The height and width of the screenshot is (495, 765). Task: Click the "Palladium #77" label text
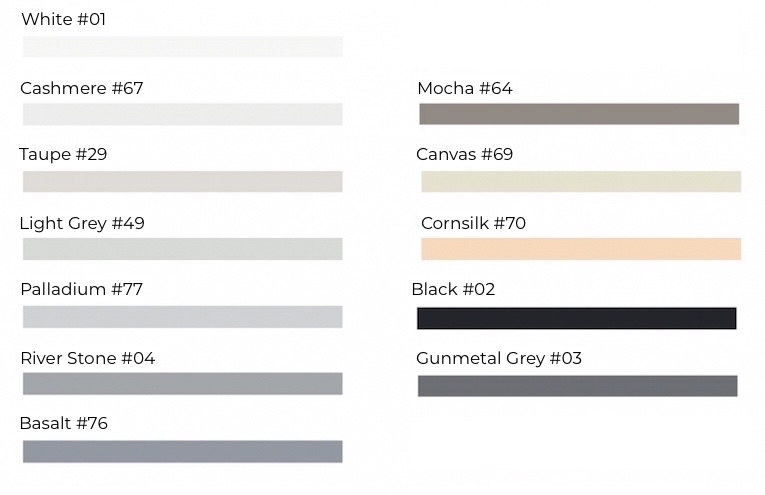click(81, 289)
